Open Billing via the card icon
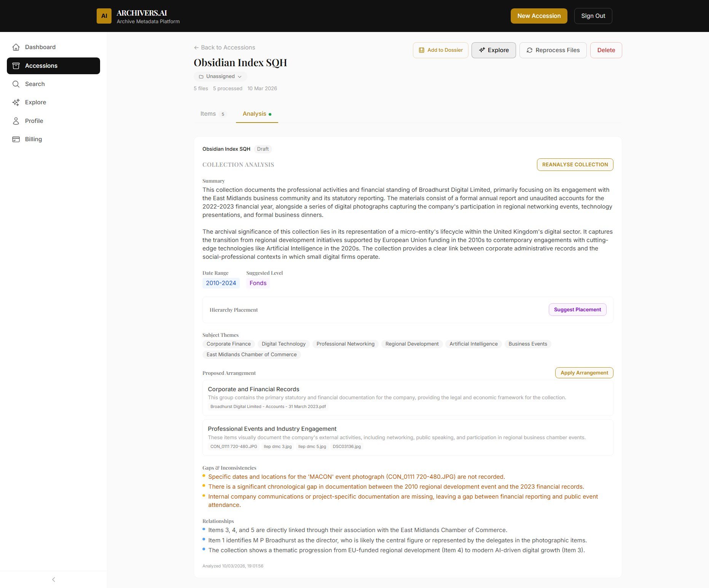 click(x=16, y=139)
